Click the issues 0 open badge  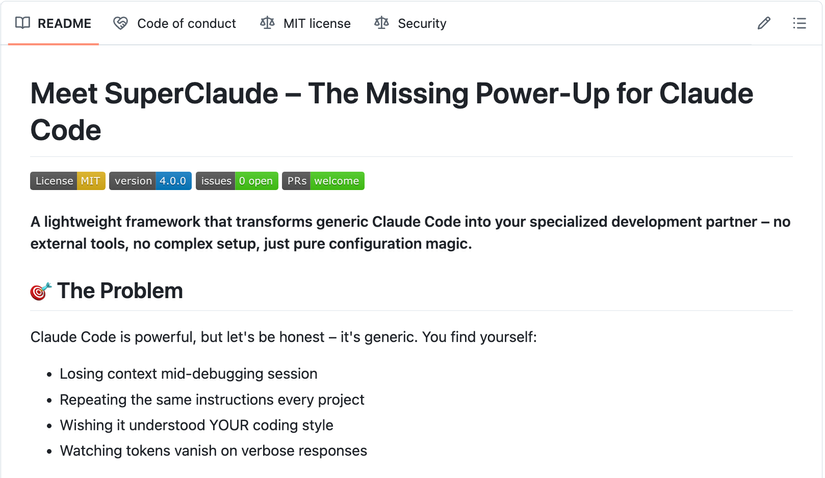pos(236,181)
